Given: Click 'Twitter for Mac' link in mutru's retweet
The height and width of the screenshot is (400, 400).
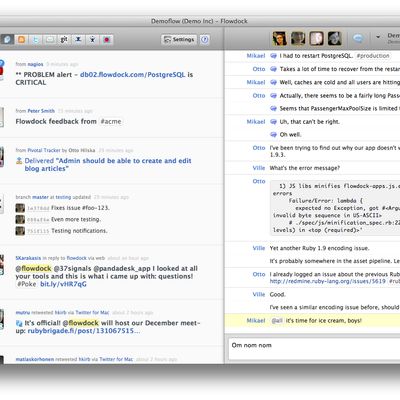Looking at the screenshot, I should pyautogui.click(x=92, y=313).
